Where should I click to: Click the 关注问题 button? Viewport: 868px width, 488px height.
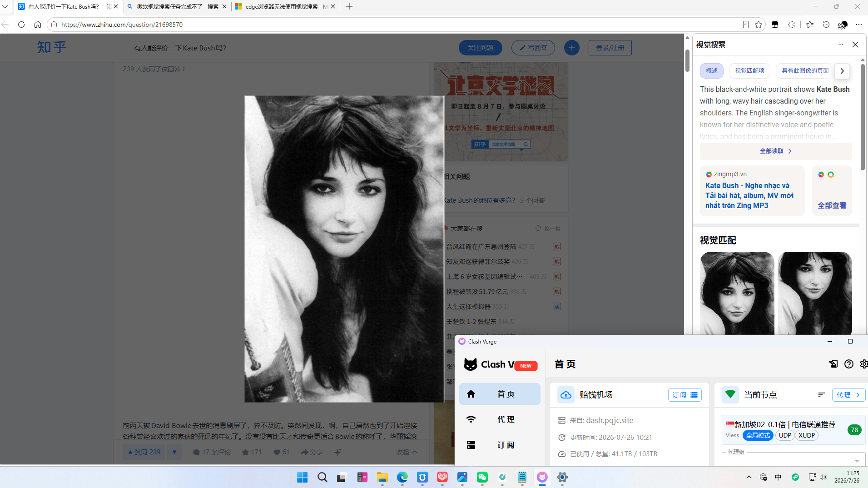480,48
